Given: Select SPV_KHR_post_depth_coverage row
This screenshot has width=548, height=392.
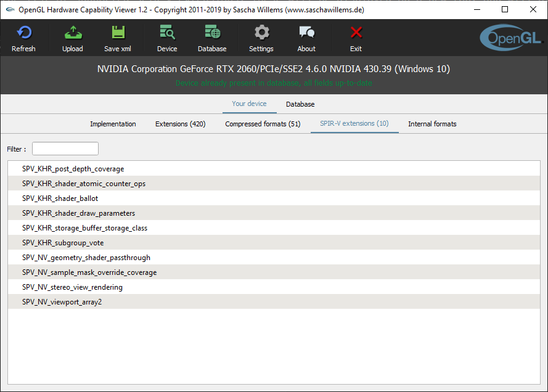Looking at the screenshot, I should 274,169.
